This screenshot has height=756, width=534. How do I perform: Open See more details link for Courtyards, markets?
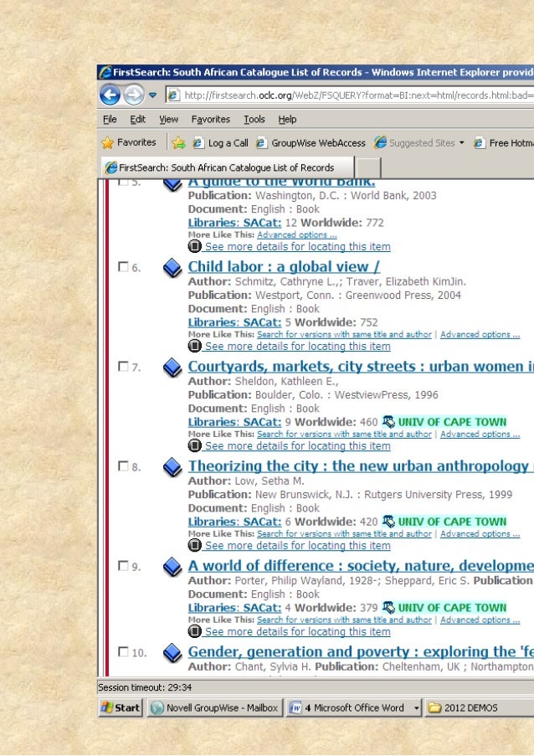298,446
